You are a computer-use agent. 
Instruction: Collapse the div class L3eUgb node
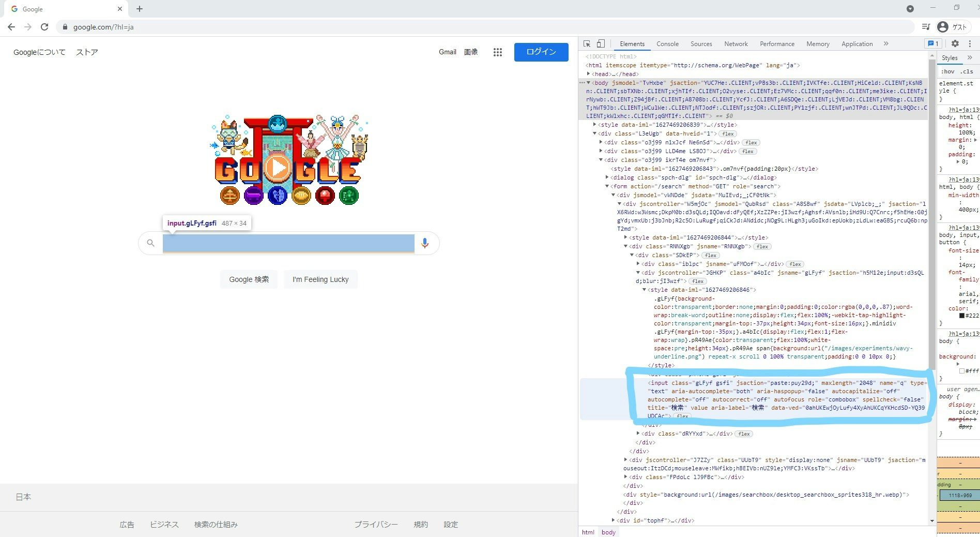pyautogui.click(x=595, y=133)
